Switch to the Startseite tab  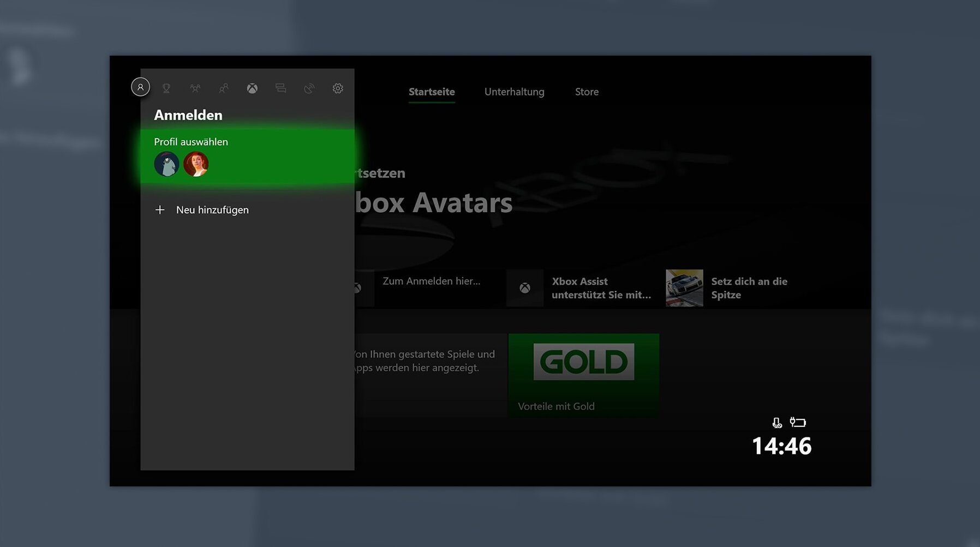(432, 92)
